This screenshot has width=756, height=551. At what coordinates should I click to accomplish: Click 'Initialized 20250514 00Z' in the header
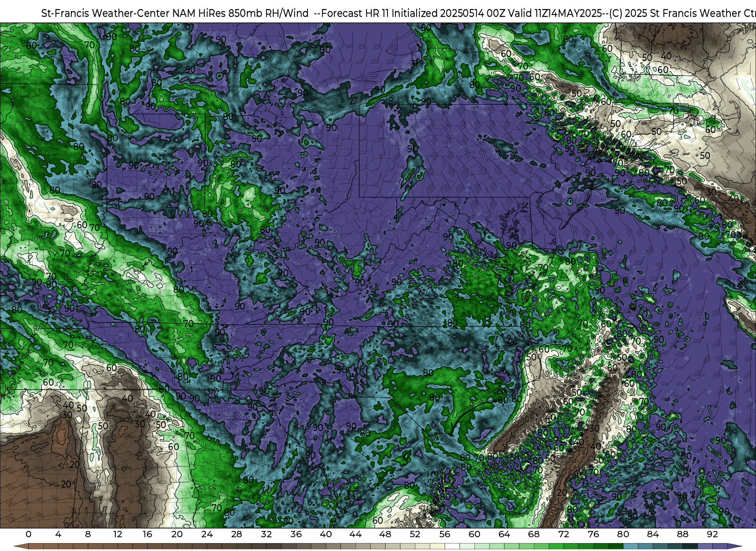click(448, 13)
